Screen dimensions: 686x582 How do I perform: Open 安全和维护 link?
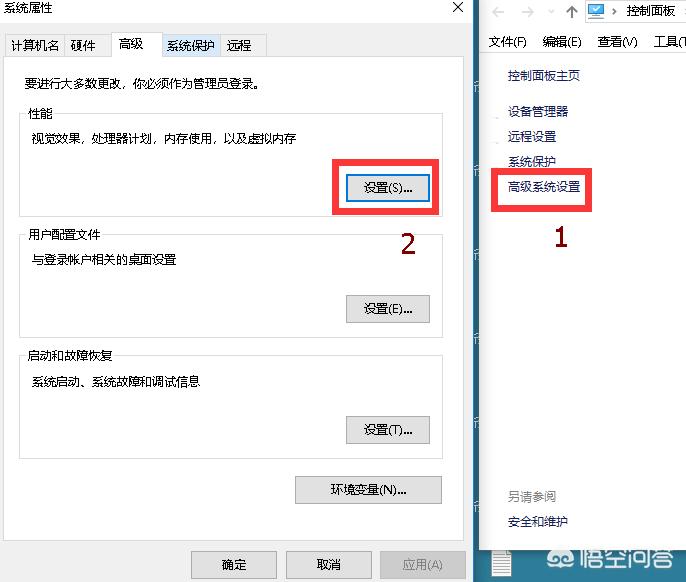point(538,522)
